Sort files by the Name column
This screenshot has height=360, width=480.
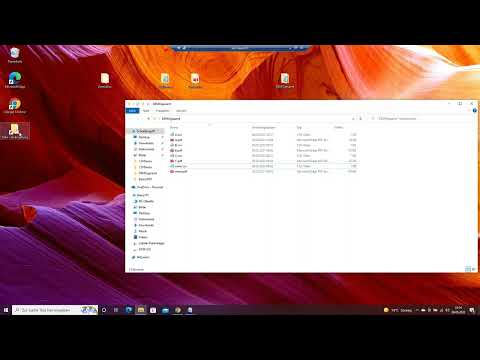(174, 127)
